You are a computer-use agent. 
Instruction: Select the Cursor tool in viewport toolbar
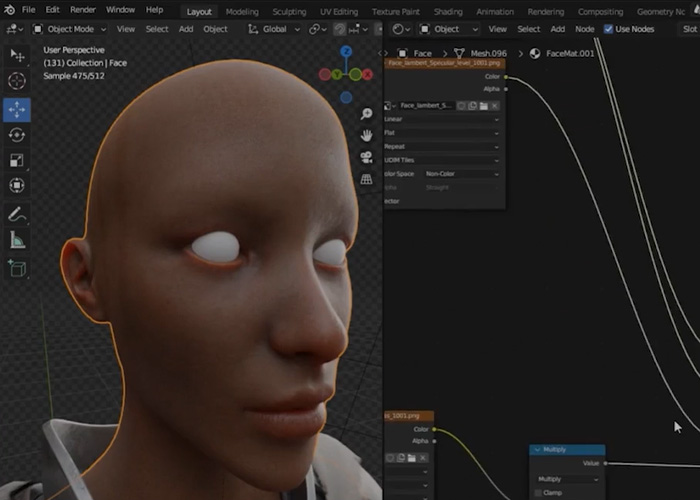17,81
